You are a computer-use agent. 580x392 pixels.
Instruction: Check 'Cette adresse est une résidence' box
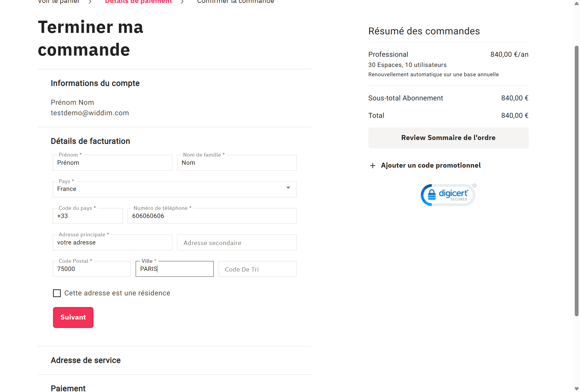pos(57,293)
